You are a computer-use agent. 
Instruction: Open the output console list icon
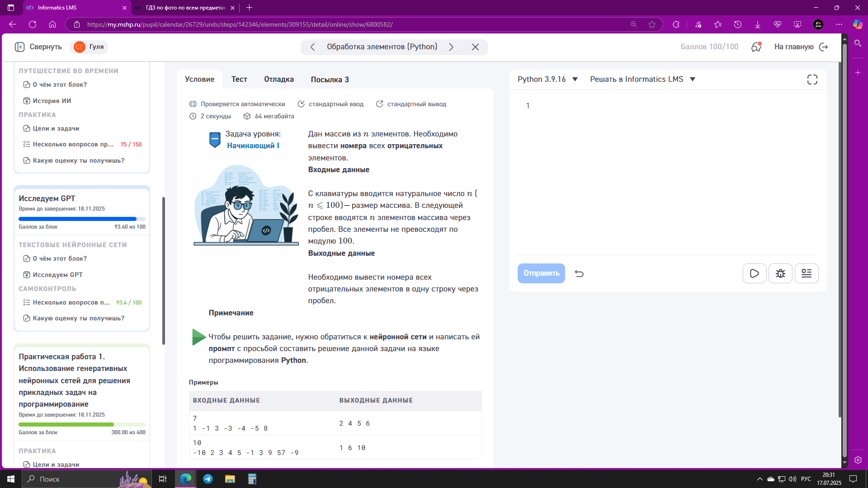[807, 273]
